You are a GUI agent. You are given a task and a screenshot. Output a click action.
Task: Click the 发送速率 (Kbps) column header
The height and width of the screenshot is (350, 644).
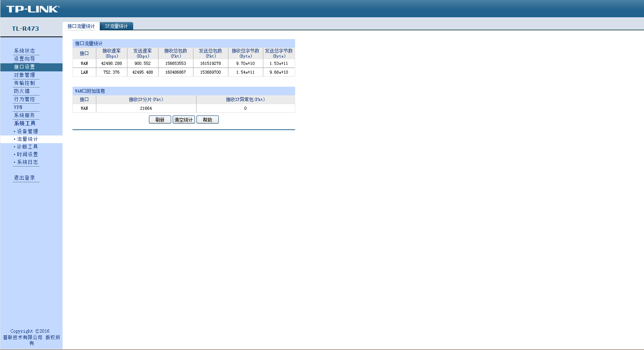point(143,53)
